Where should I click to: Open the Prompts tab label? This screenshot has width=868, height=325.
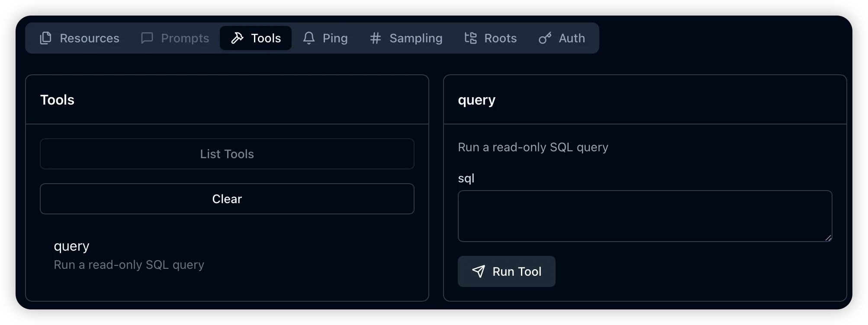point(185,38)
